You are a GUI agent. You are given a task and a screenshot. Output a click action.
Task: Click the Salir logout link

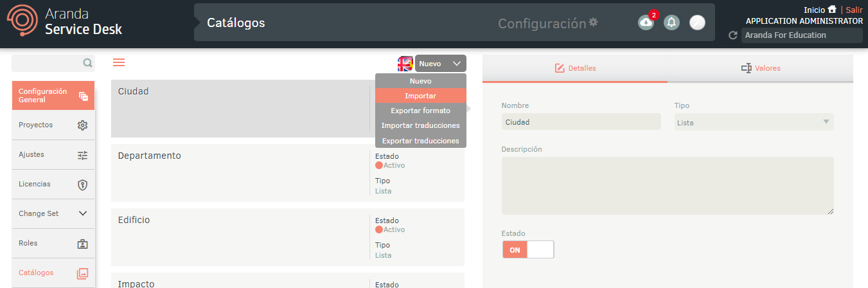pyautogui.click(x=854, y=10)
